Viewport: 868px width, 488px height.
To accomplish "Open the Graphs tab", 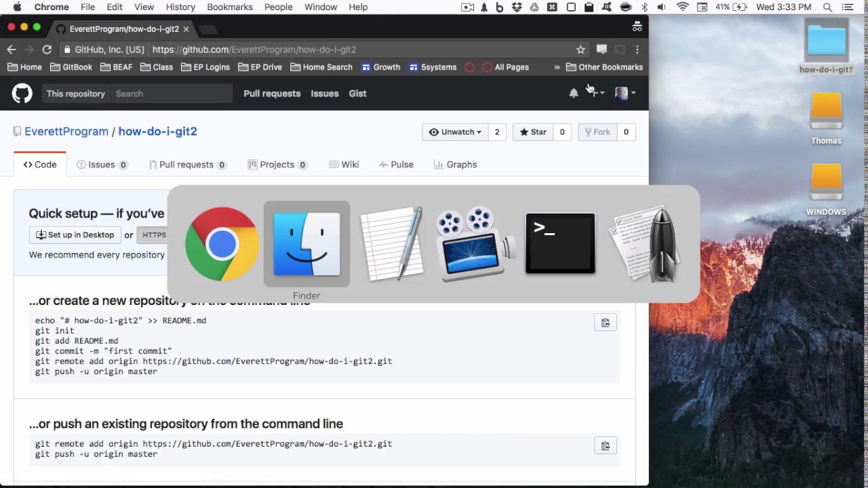I will (455, 165).
